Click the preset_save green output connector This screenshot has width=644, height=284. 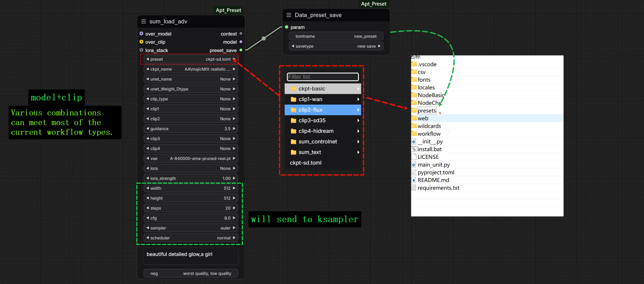coord(241,50)
